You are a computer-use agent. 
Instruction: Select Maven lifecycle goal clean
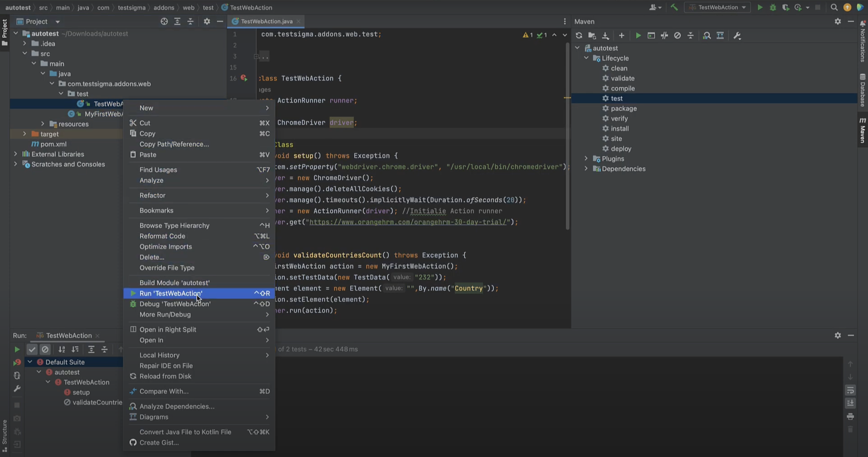pos(619,68)
